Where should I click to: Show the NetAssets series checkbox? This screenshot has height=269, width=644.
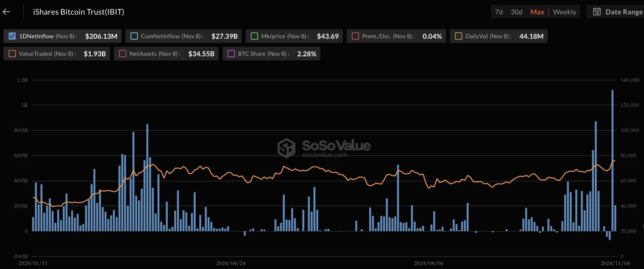123,54
